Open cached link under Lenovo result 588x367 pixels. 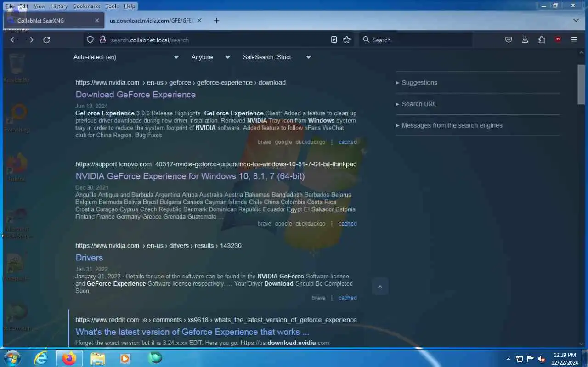click(x=348, y=224)
